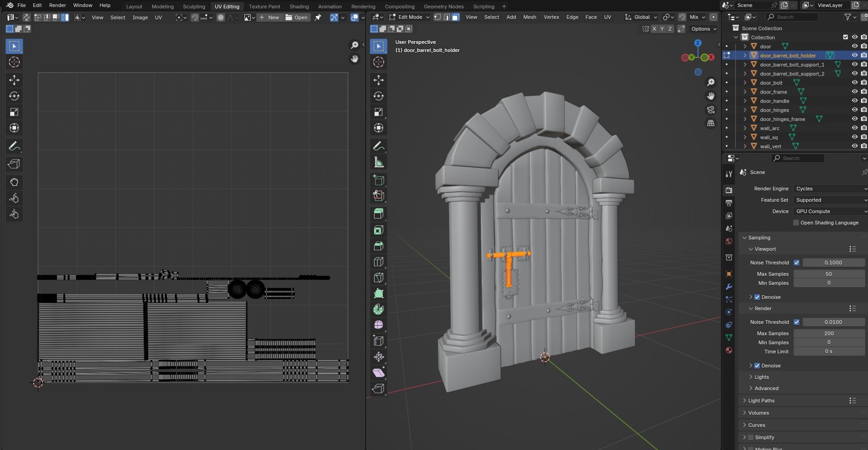Select the Bevel tool
Viewport: 868px width, 450px height.
378,246
